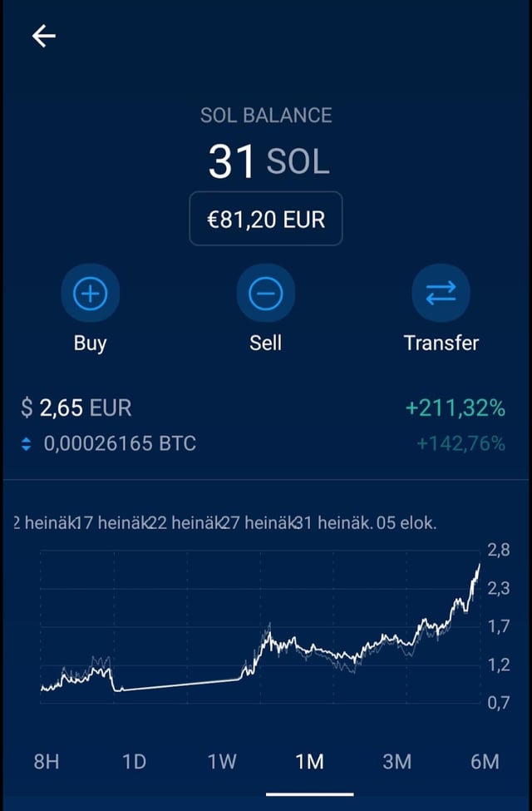Screen dimensions: 532x811
Task: Select the 8H chart range
Action: (47, 761)
